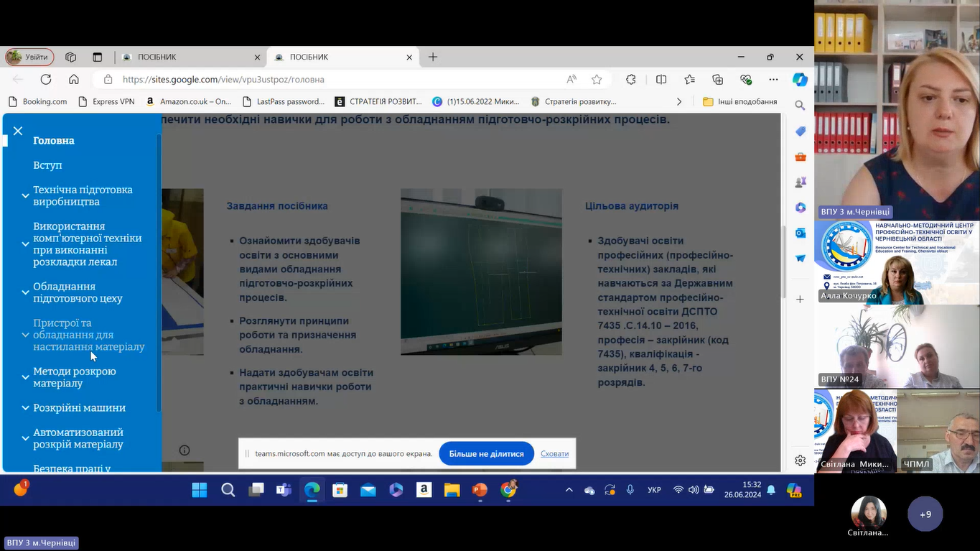Click the Read aloud icon in address bar
The image size is (980, 551).
coord(571,80)
